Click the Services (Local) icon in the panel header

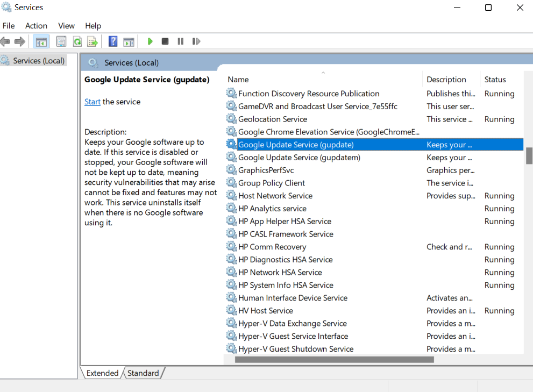[93, 62]
